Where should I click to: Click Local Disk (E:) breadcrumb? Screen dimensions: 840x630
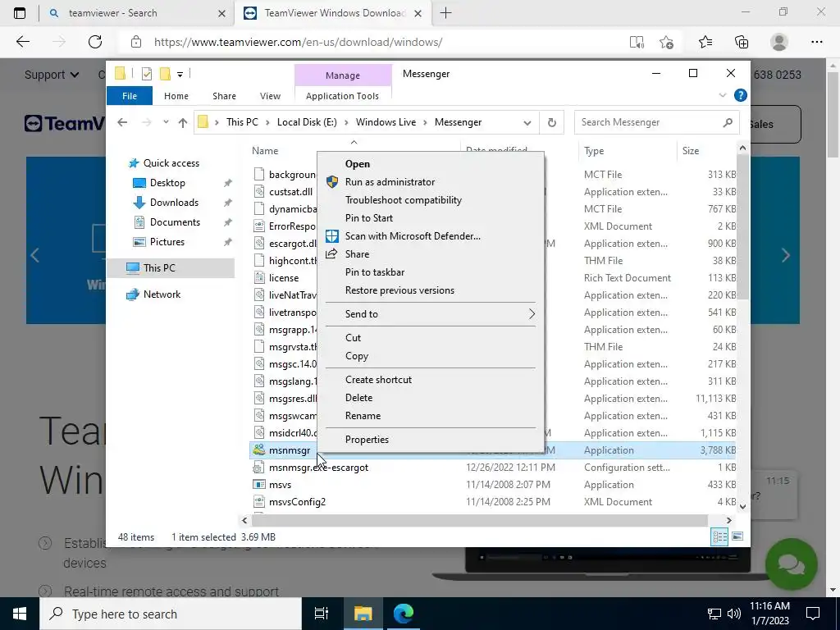[x=307, y=122]
